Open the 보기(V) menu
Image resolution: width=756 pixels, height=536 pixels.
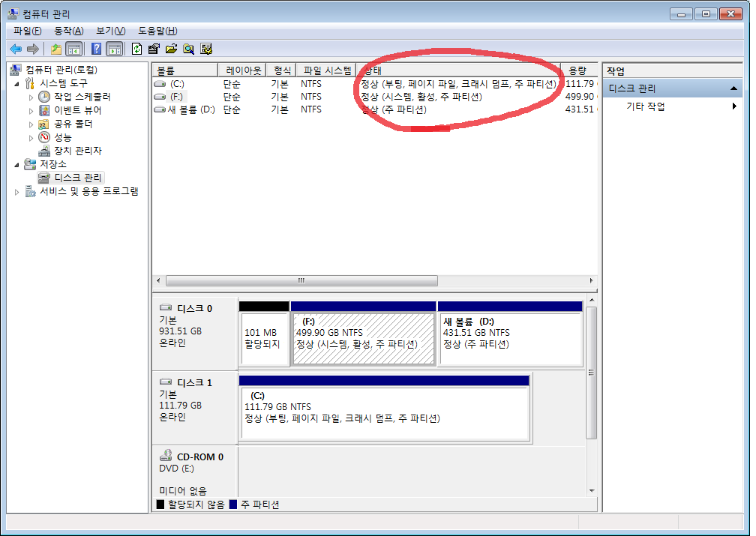pyautogui.click(x=110, y=31)
